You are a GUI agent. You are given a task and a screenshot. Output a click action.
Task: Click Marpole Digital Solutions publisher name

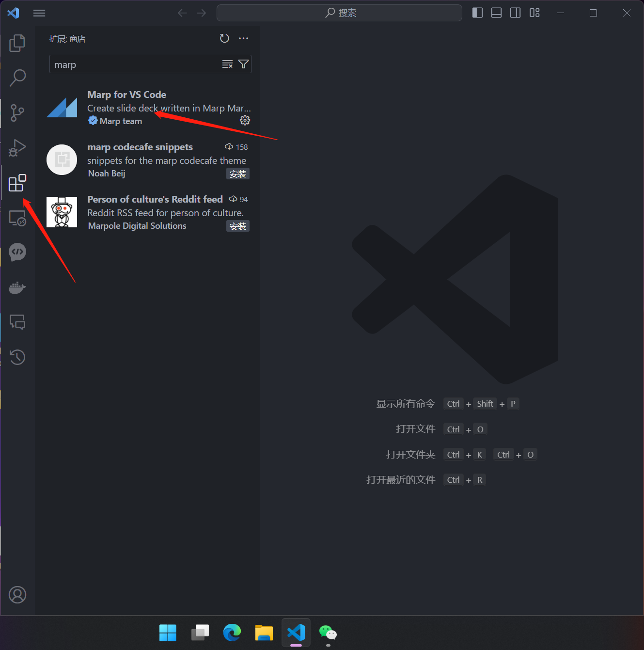coord(137,226)
